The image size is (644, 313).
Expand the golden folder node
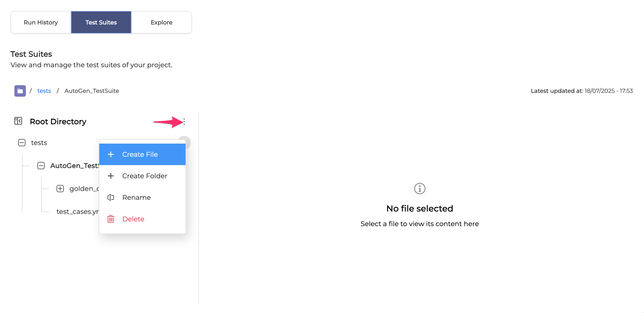point(60,189)
